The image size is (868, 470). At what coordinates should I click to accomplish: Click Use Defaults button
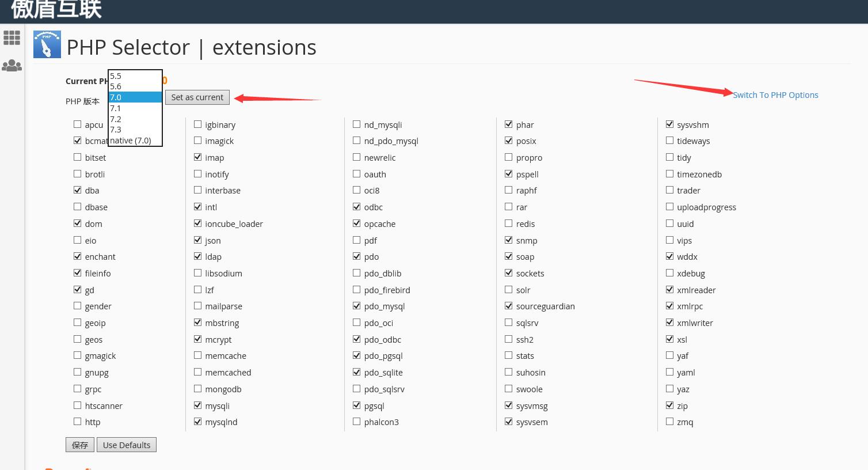(x=127, y=445)
